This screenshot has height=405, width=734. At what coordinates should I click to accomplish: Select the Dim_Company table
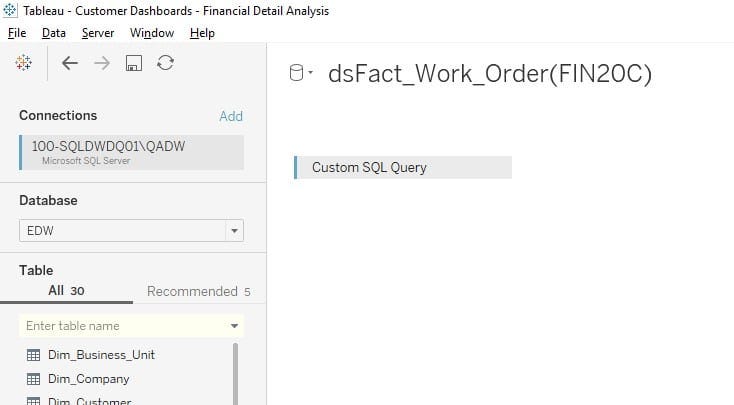pyautogui.click(x=88, y=379)
